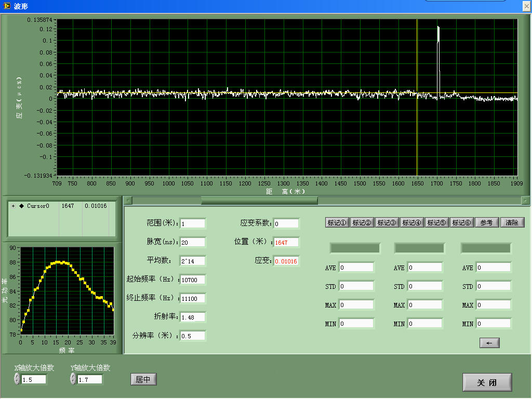
Task: Click the 起始频率 (Hz) field
Action: [192, 280]
